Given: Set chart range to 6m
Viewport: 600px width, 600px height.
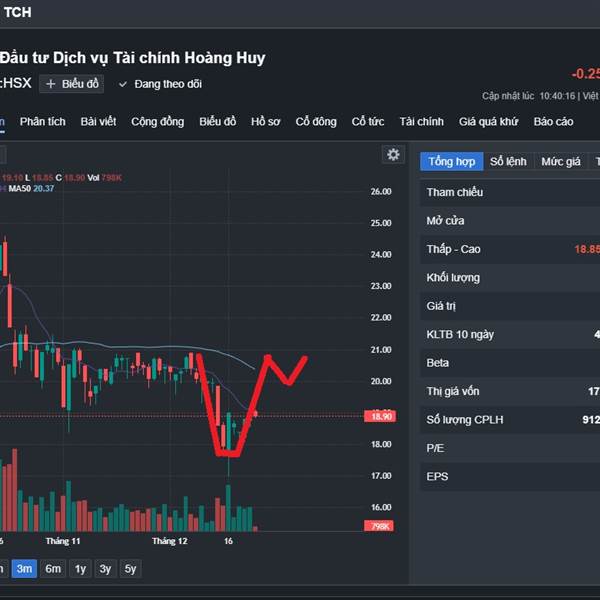Looking at the screenshot, I should tap(53, 569).
